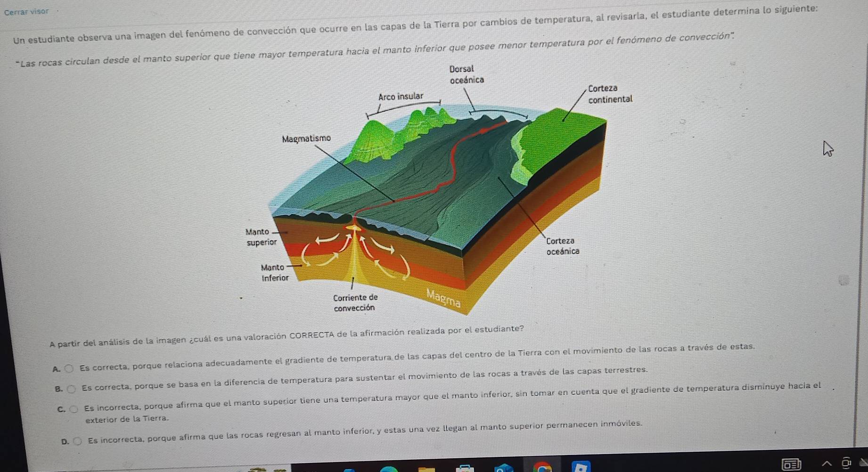Screen dimensions: 868x472
Task: Pick the option D radio button
Action: pos(78,441)
